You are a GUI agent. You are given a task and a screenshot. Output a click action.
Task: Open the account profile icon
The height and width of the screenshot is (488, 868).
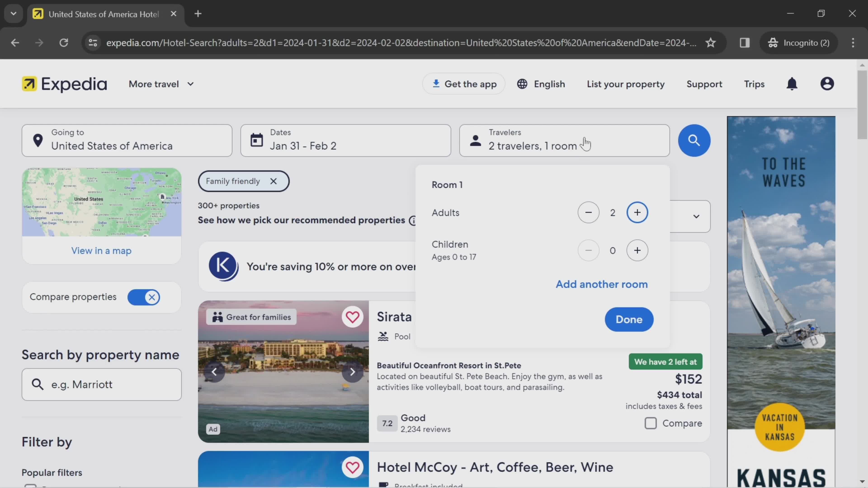pos(827,84)
